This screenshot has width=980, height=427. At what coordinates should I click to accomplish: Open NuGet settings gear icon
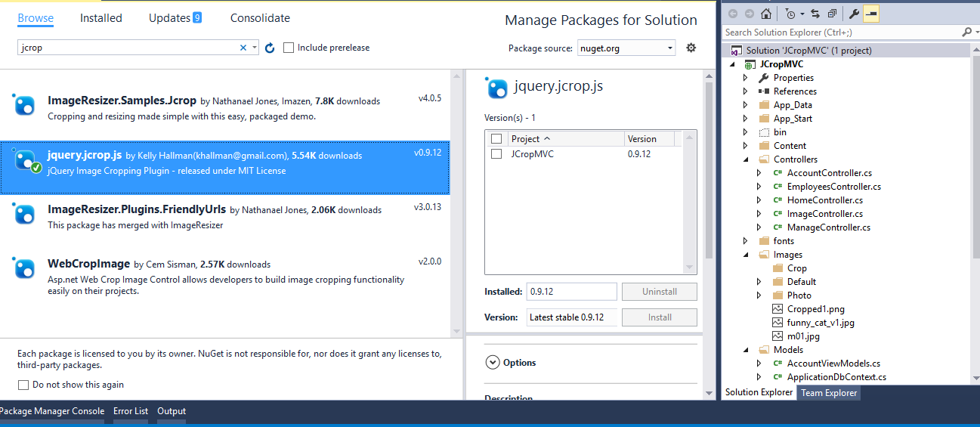pos(691,48)
